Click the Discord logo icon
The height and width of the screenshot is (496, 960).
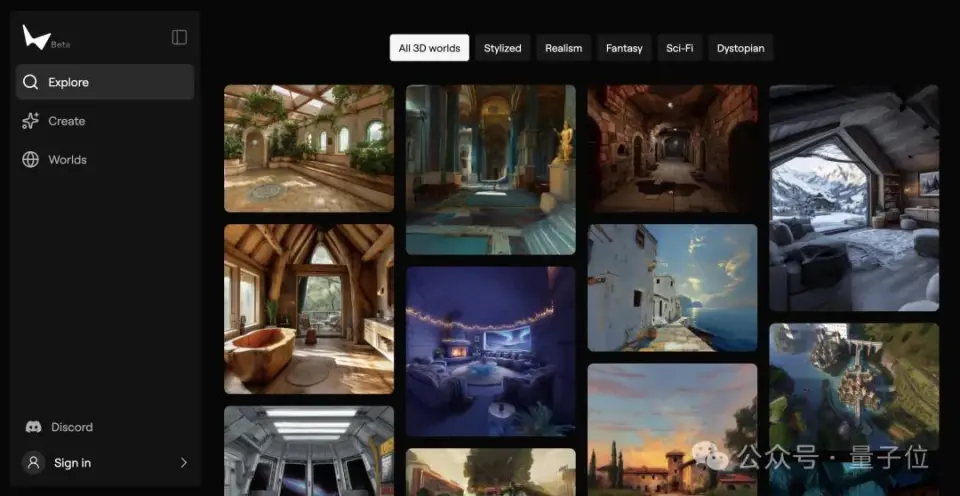tap(34, 427)
